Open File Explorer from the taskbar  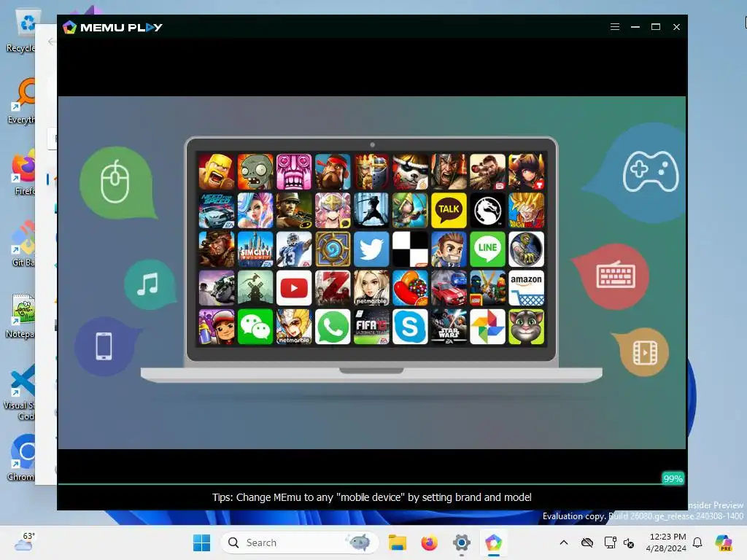click(397, 542)
